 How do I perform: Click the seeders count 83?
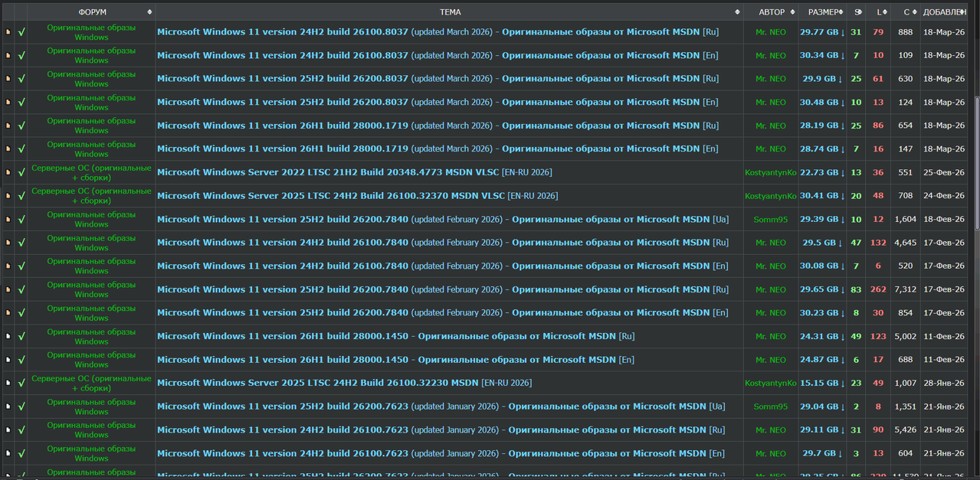[856, 290]
